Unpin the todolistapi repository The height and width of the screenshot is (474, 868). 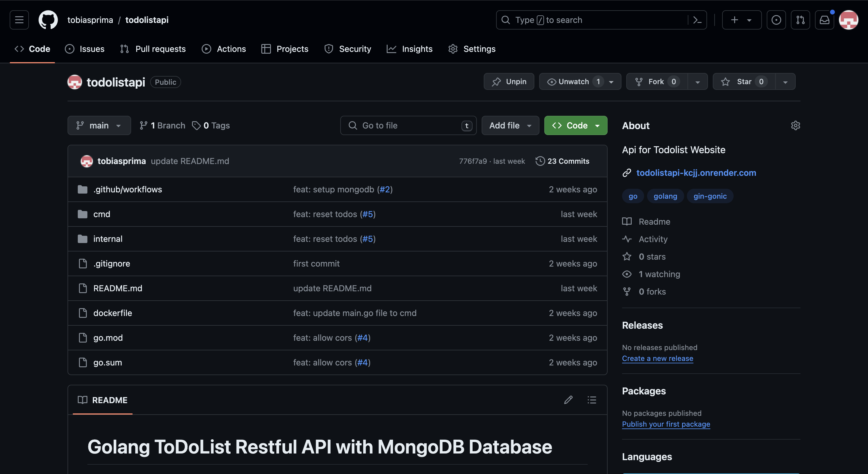click(x=509, y=82)
